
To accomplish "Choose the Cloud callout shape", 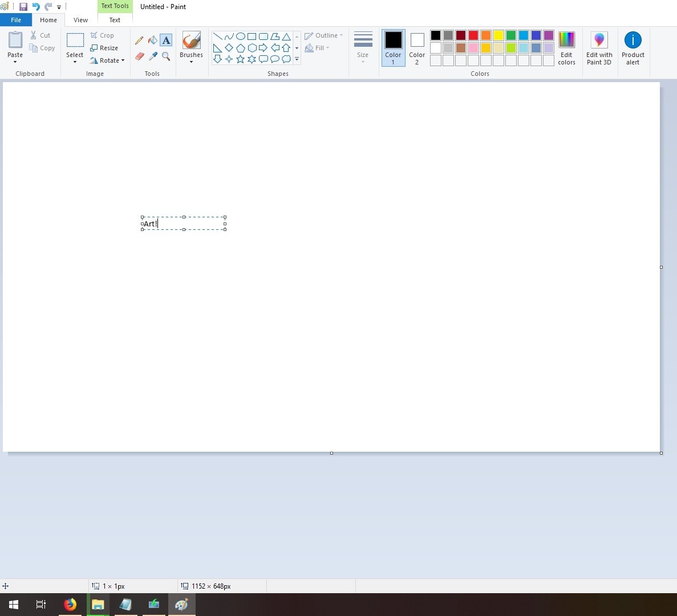I will click(286, 59).
